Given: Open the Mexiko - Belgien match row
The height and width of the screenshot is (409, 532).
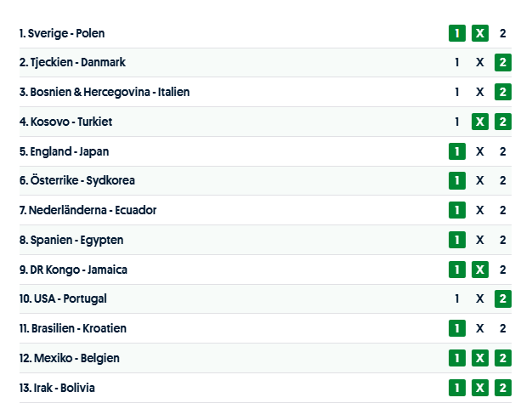Looking at the screenshot, I should [x=74, y=358].
